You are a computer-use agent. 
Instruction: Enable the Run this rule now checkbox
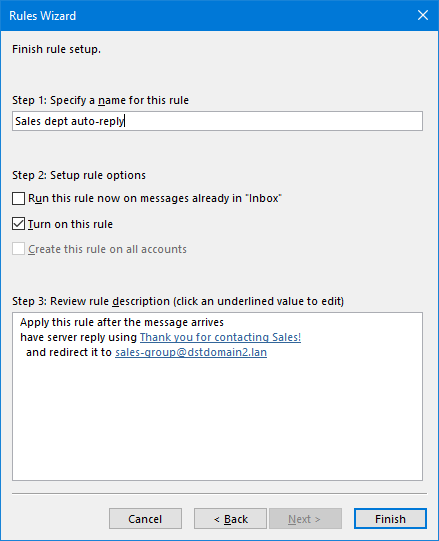(18, 198)
